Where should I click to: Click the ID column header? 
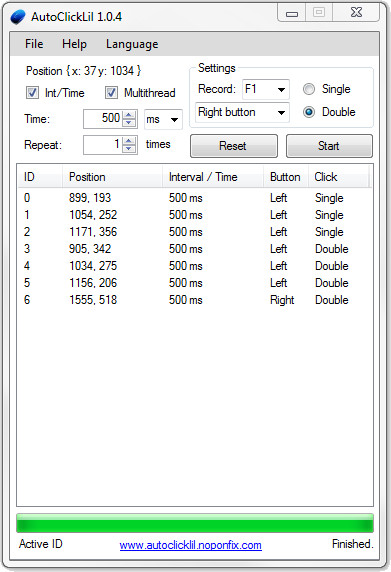(40, 177)
